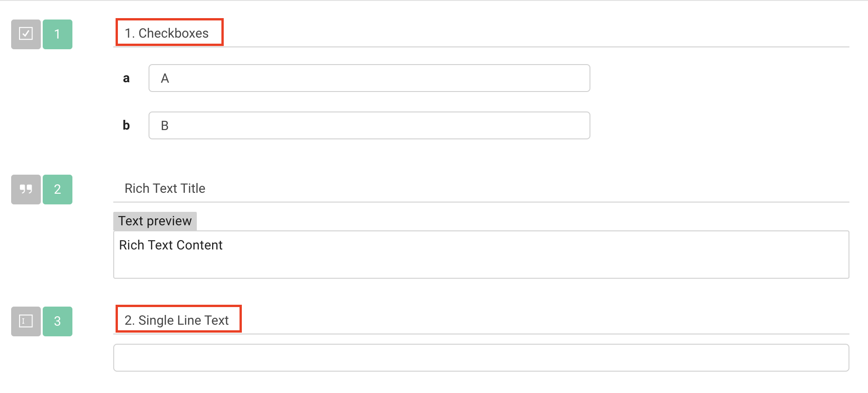Select the Text preview label
Image resolution: width=868 pixels, height=393 pixels.
click(x=155, y=221)
